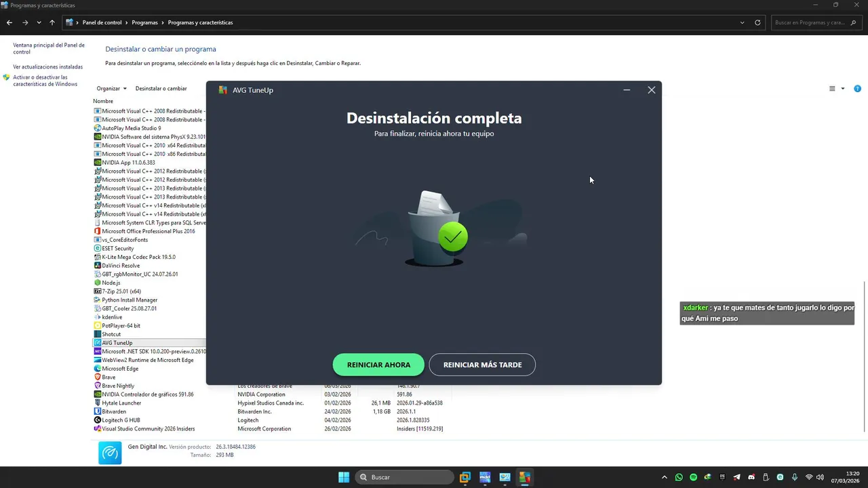Open recent locations dropdown arrow
This screenshot has width=868, height=488.
39,22
